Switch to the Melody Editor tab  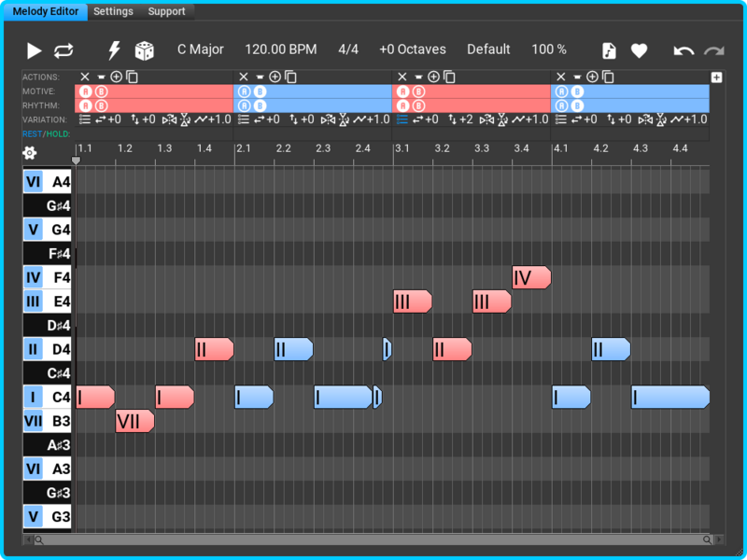pos(45,11)
